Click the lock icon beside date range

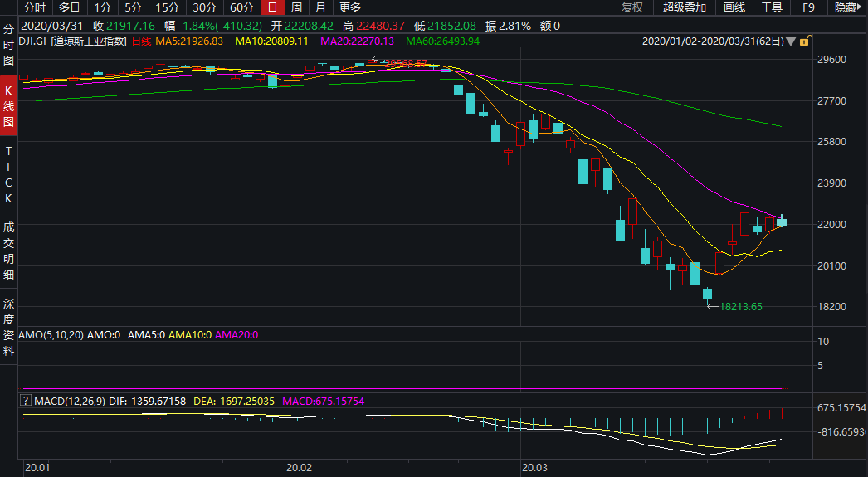point(804,41)
